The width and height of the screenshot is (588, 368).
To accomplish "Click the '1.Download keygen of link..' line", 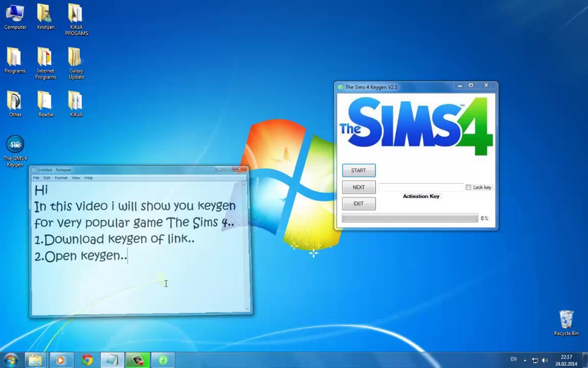I will click(x=115, y=239).
